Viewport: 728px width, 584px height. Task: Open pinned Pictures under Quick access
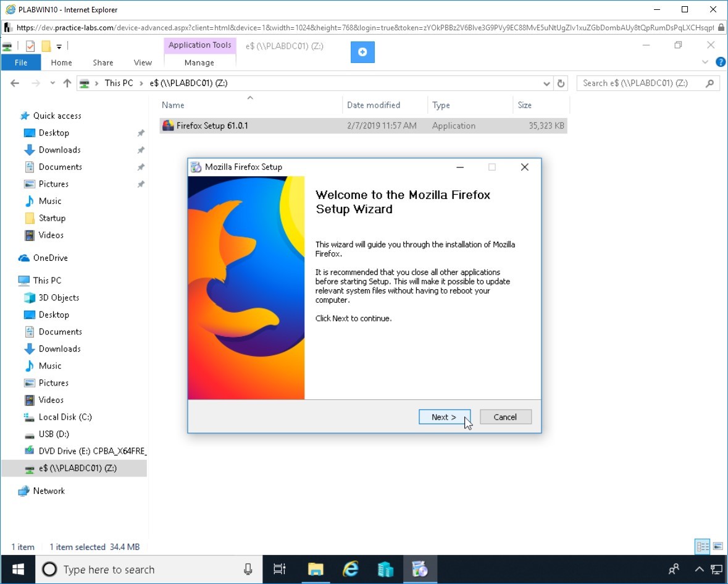[53, 184]
